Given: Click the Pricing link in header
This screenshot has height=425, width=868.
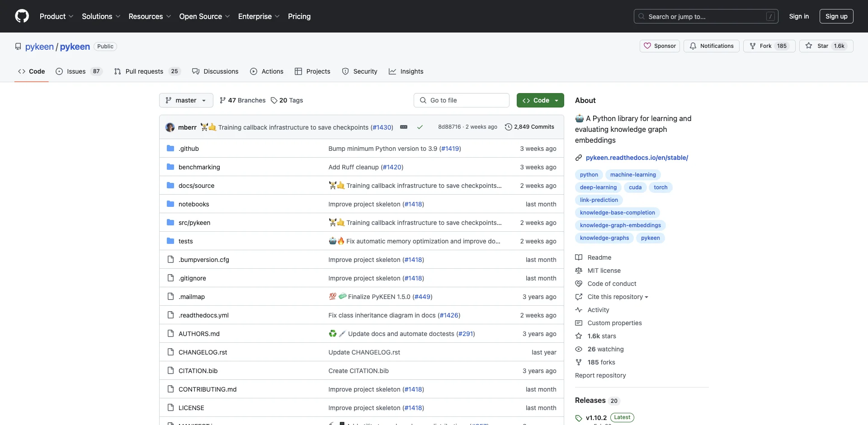Looking at the screenshot, I should (299, 16).
